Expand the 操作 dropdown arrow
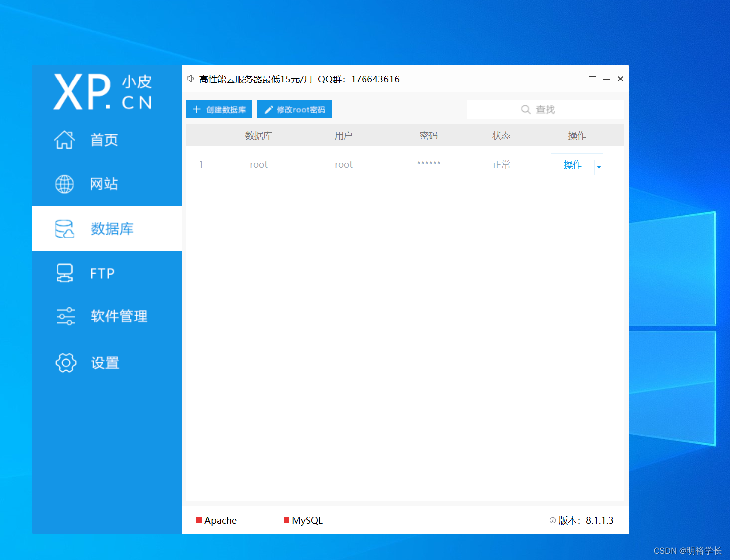The image size is (730, 560). (x=599, y=167)
